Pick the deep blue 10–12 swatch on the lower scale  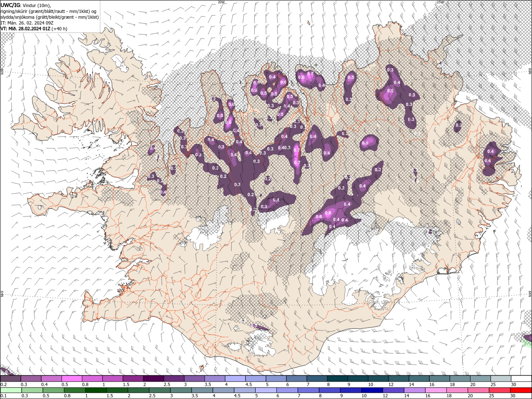(372, 390)
